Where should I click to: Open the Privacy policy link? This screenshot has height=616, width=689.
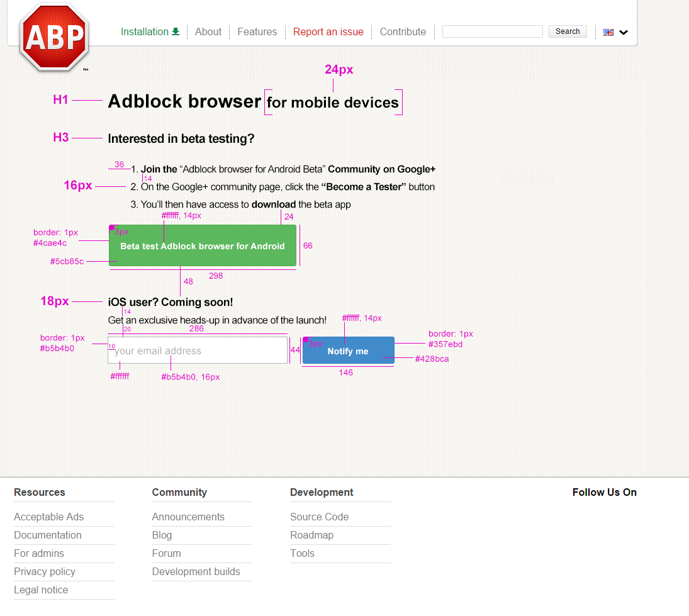click(x=45, y=571)
